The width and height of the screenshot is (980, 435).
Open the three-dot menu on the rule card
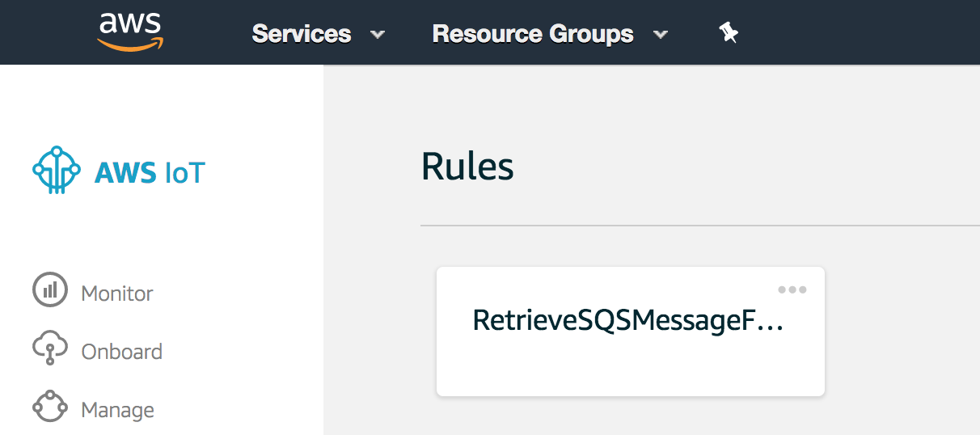pos(792,289)
